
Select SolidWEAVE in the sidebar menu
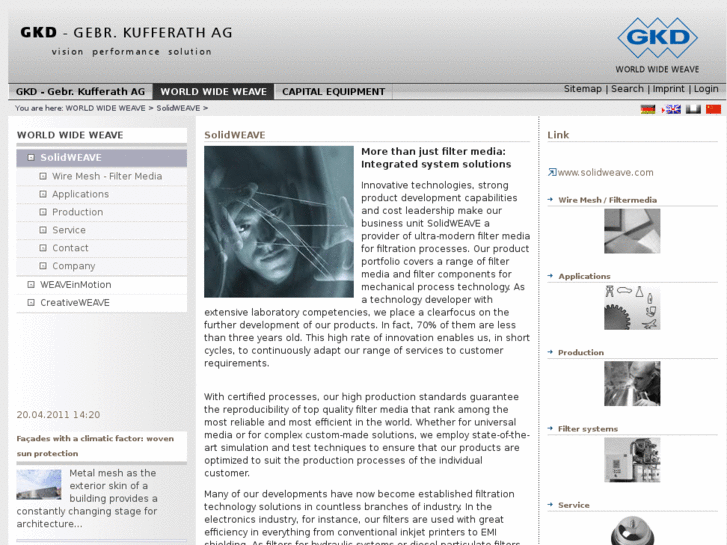coord(102,158)
